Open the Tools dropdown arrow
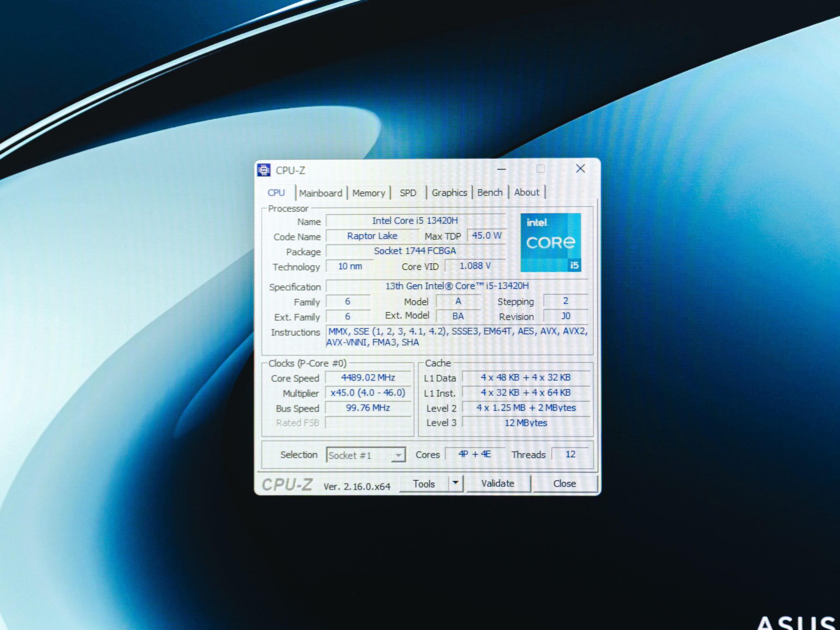The height and width of the screenshot is (630, 840). 456,483
